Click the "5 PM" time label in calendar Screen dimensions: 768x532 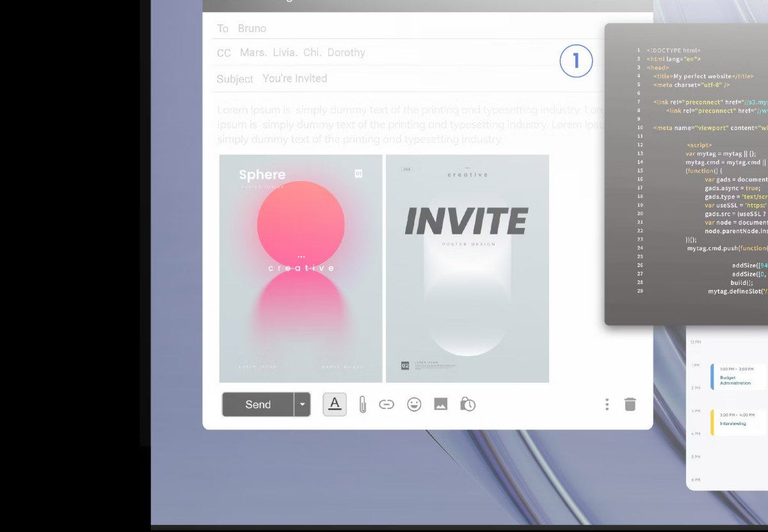coord(696,457)
